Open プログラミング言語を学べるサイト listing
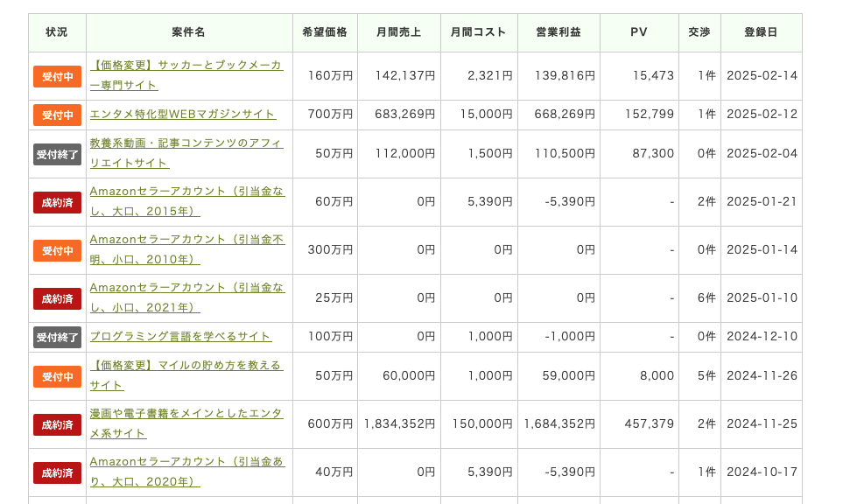Viewport: 843px width, 504px height. tap(180, 337)
